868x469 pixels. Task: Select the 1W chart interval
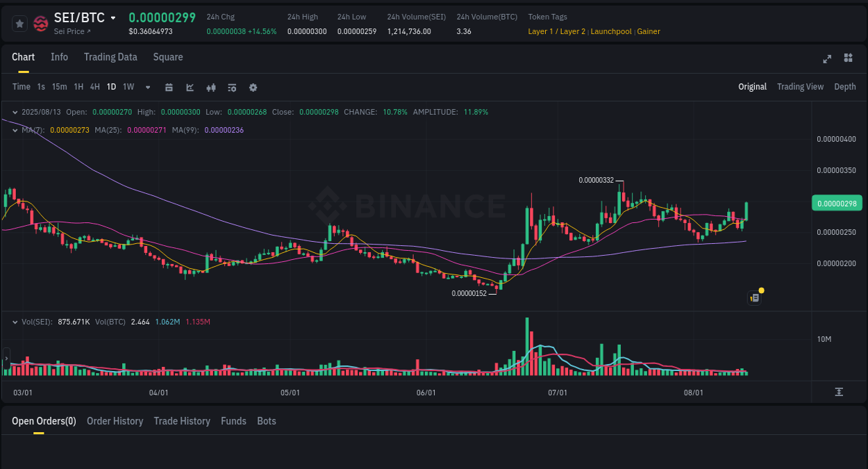coord(128,87)
